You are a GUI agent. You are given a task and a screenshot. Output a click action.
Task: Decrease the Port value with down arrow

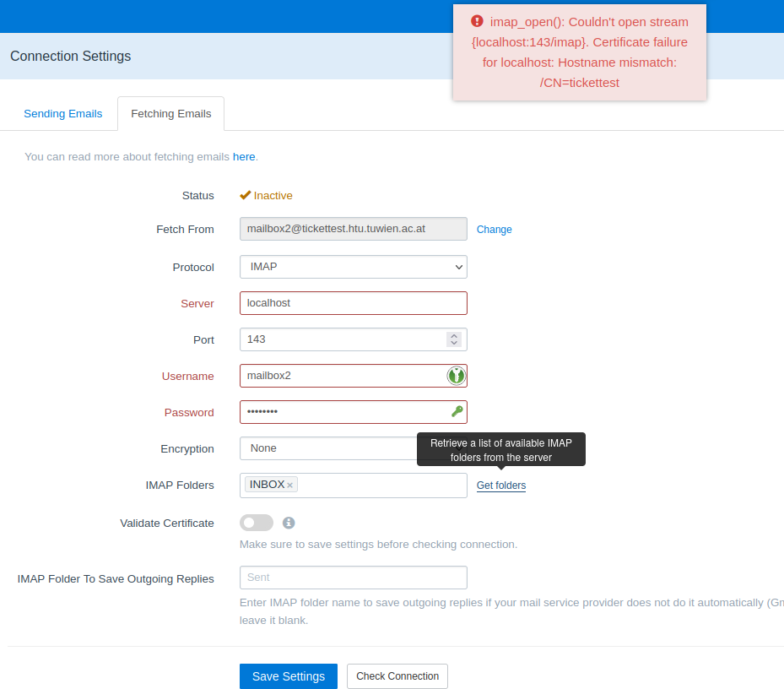pyautogui.click(x=454, y=343)
